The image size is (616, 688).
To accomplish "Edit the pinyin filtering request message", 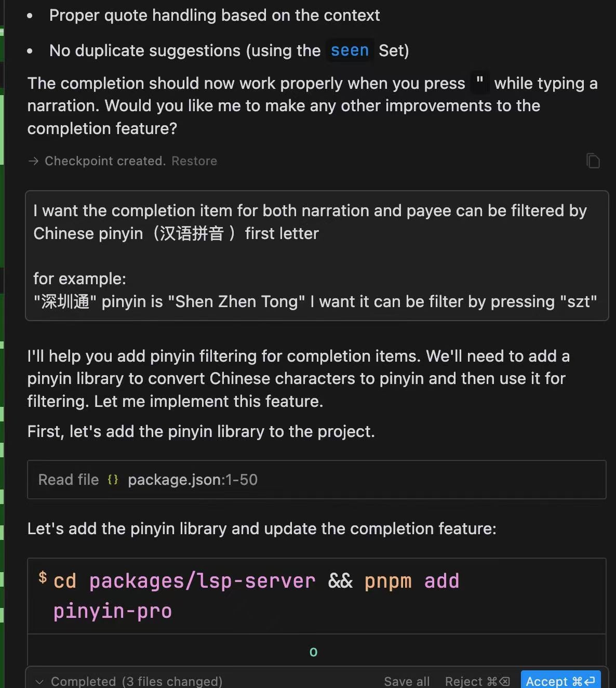I will (316, 256).
